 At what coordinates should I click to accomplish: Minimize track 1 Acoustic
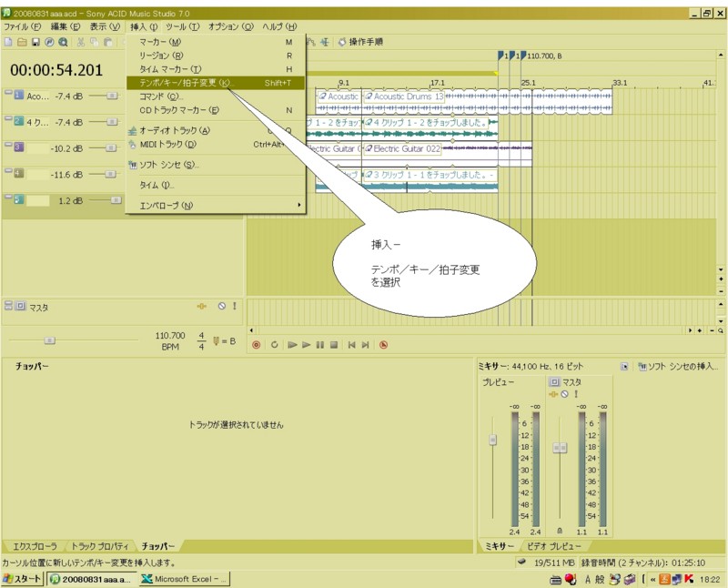pos(8,93)
